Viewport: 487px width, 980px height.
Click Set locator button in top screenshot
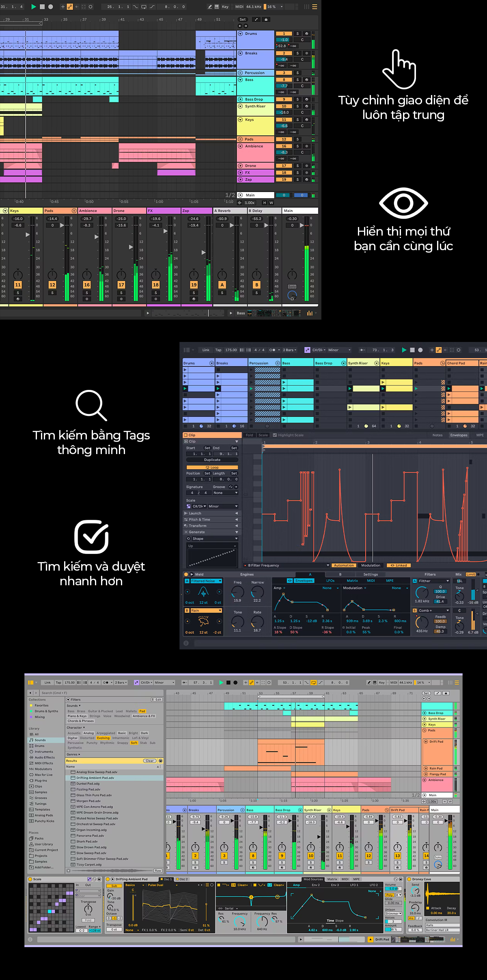pos(243,19)
